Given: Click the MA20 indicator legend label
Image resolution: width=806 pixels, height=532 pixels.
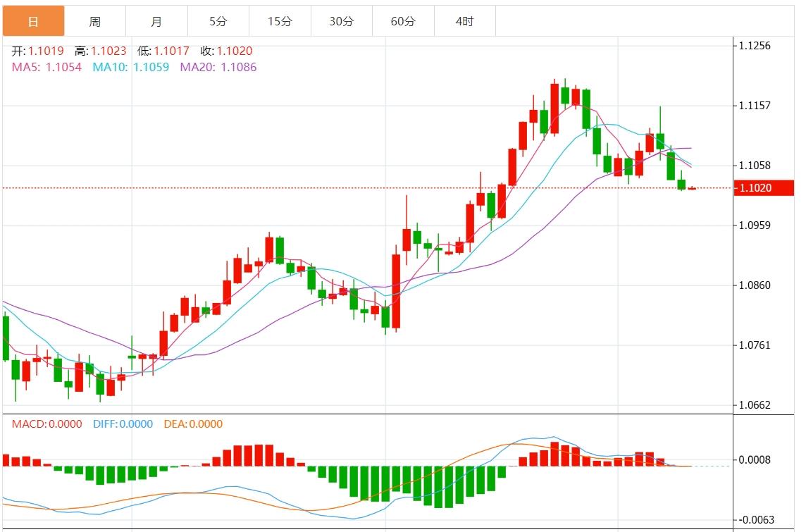Looking at the screenshot, I should point(218,67).
